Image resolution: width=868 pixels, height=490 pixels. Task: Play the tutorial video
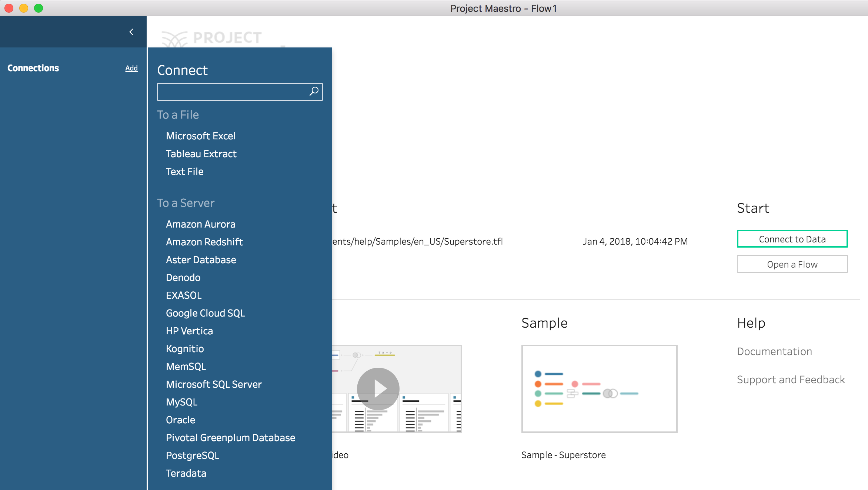pos(378,388)
